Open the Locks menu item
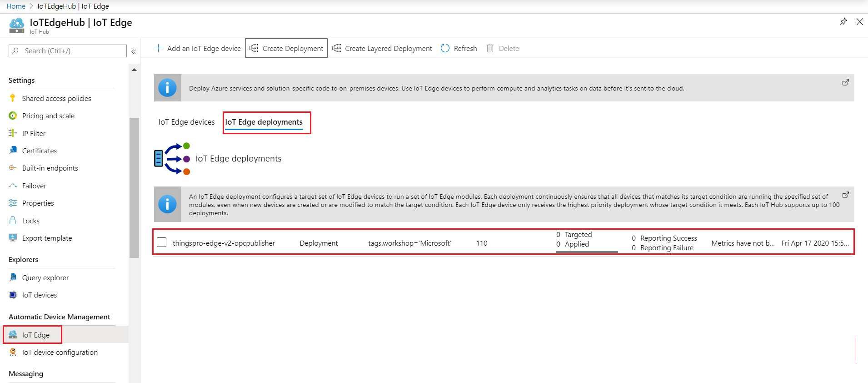This screenshot has width=868, height=383. click(x=30, y=221)
